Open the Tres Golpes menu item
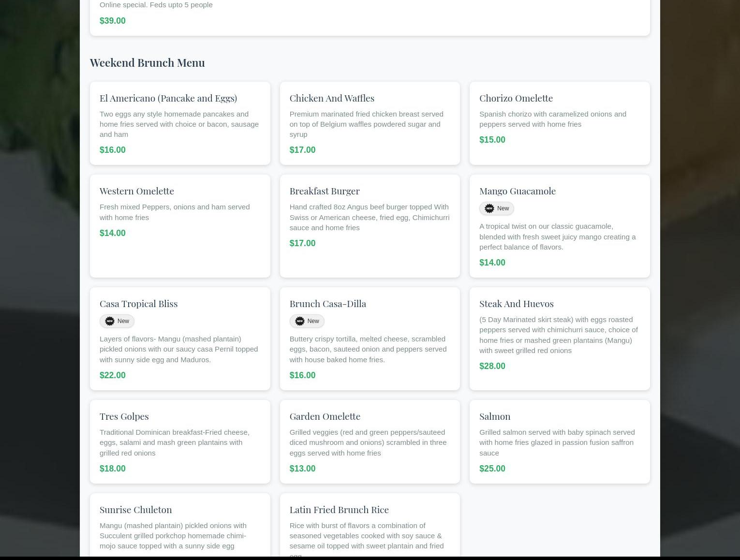The image size is (740, 560). (124, 416)
